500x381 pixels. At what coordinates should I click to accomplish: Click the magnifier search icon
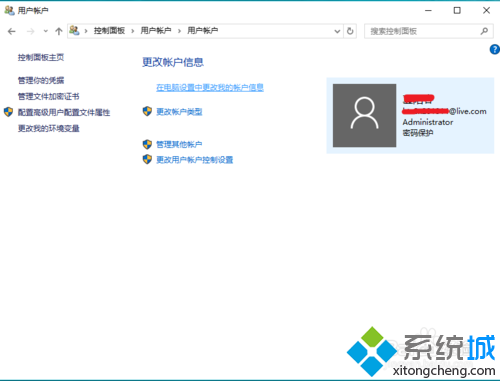(x=484, y=31)
